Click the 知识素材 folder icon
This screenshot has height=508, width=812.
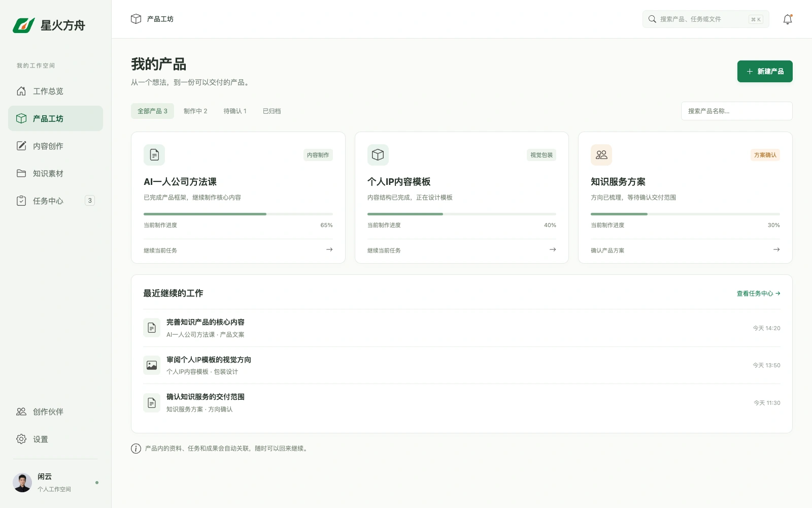pos(21,173)
